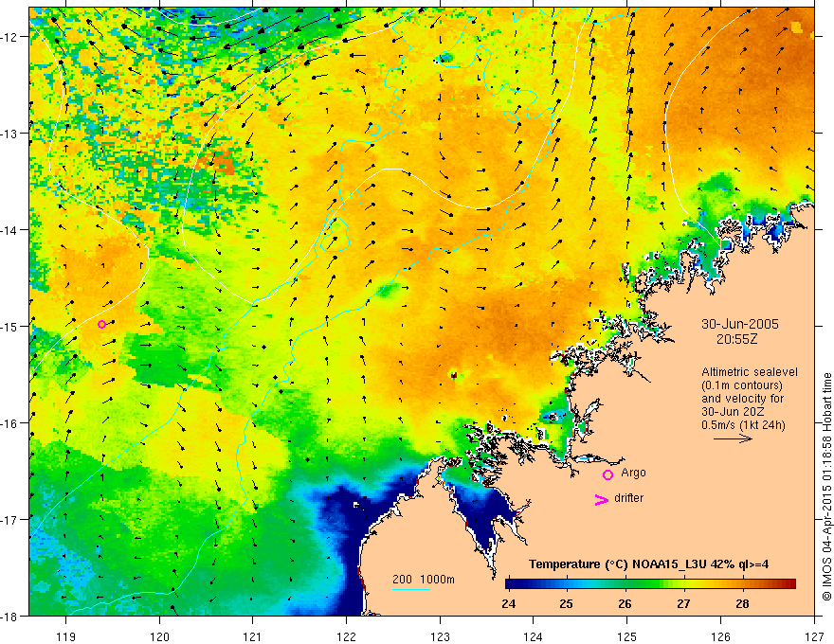Click the latitude axis label '-18'
The height and width of the screenshot is (644, 834).
(x=11, y=616)
